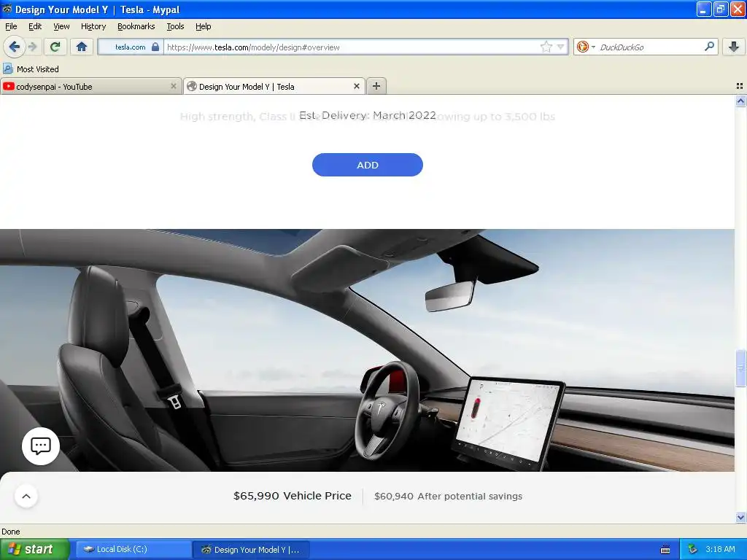
Task: Click the $65,990 Vehicle Price text
Action: click(x=293, y=496)
